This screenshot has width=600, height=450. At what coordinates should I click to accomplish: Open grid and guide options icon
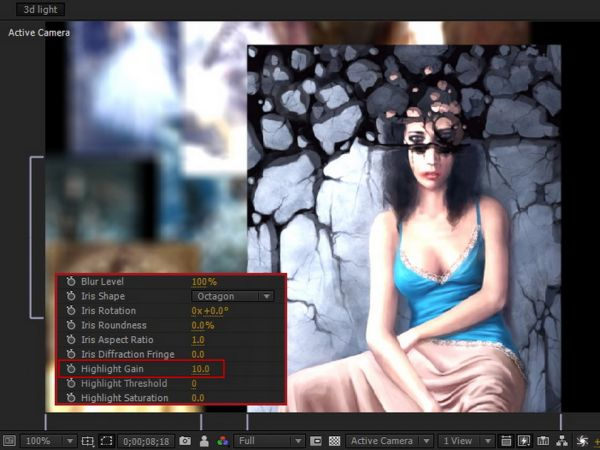coord(88,441)
